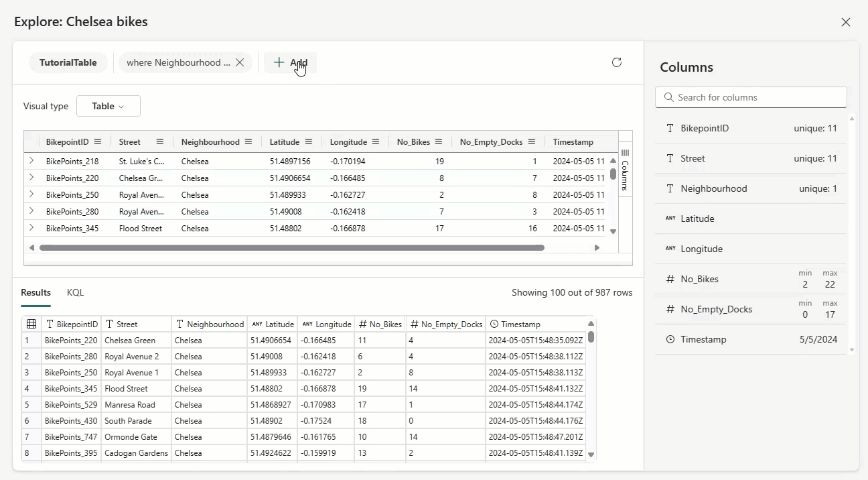Viewport: 868px width, 480px height.
Task: Open the Visual type Table dropdown
Action: (108, 106)
